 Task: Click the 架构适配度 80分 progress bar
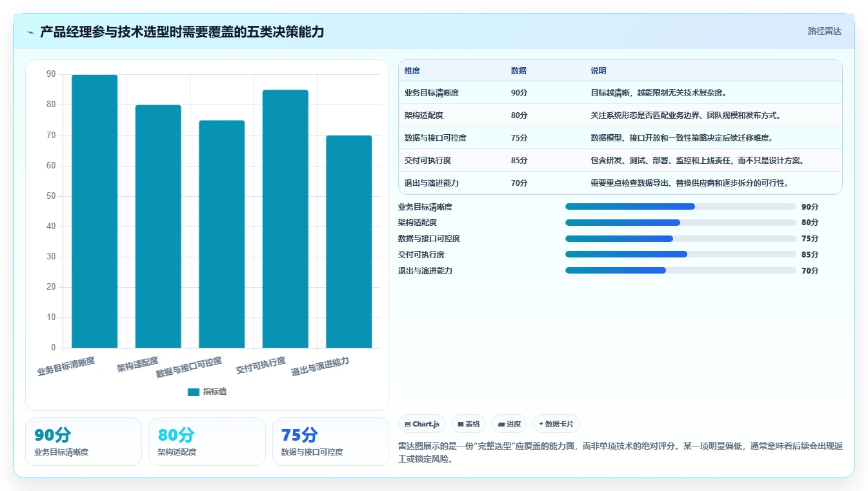680,223
